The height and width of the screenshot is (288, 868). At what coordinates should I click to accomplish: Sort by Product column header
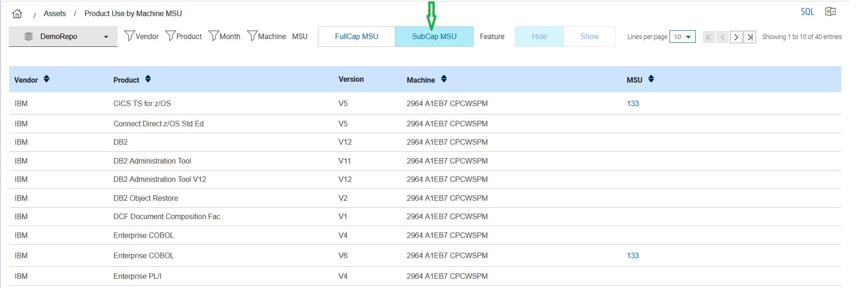point(148,79)
